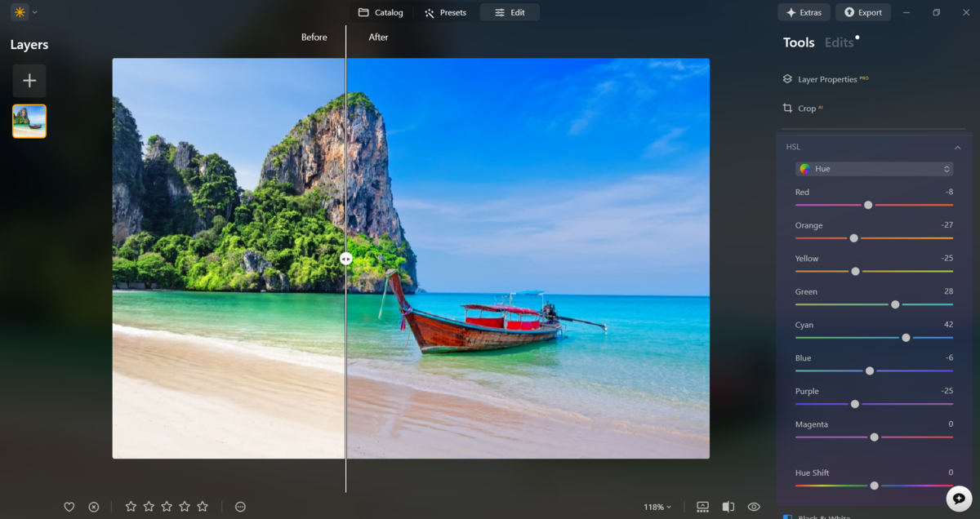
Task: Click the Red value -8
Action: click(x=949, y=193)
